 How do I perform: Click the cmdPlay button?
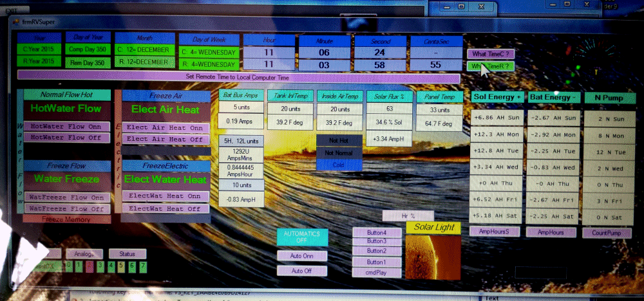coord(377,272)
